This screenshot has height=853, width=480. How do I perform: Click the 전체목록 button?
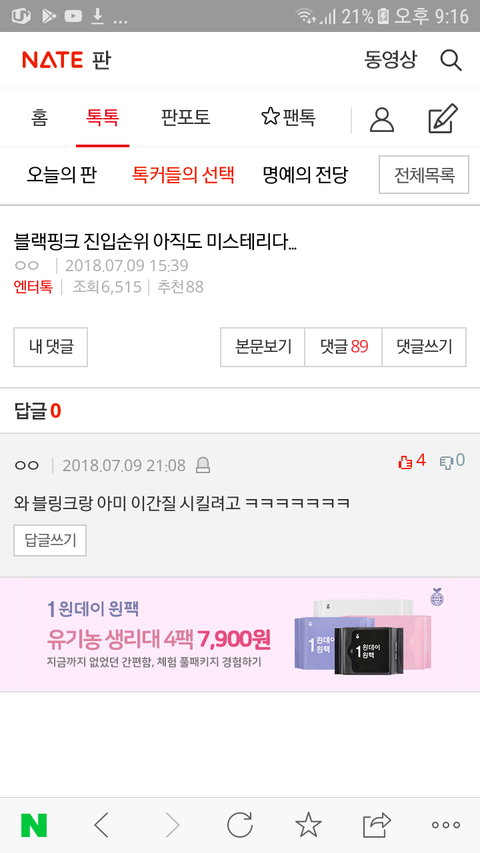pyautogui.click(x=424, y=175)
